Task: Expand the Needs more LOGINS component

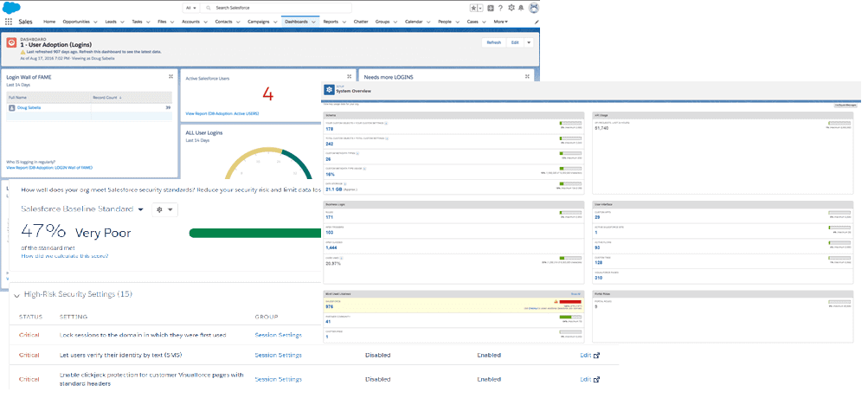Action: point(527,76)
